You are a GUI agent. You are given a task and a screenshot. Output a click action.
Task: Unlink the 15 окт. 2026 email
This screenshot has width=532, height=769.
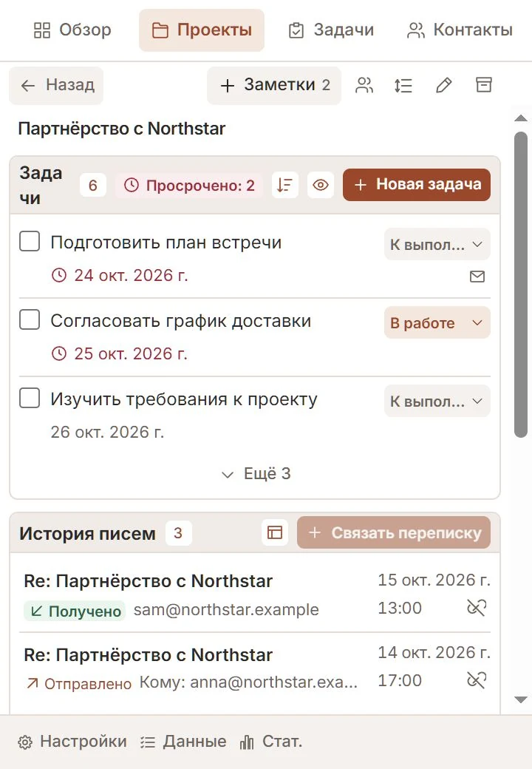(477, 608)
